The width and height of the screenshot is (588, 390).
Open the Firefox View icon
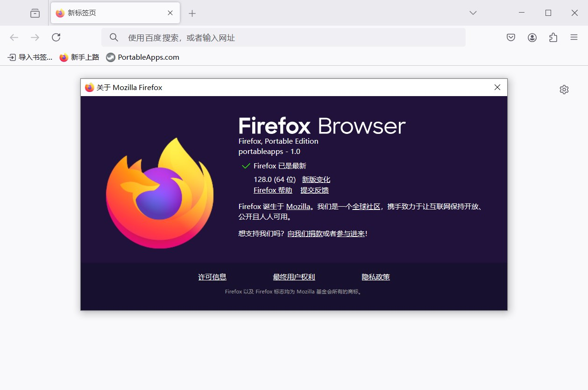point(35,13)
